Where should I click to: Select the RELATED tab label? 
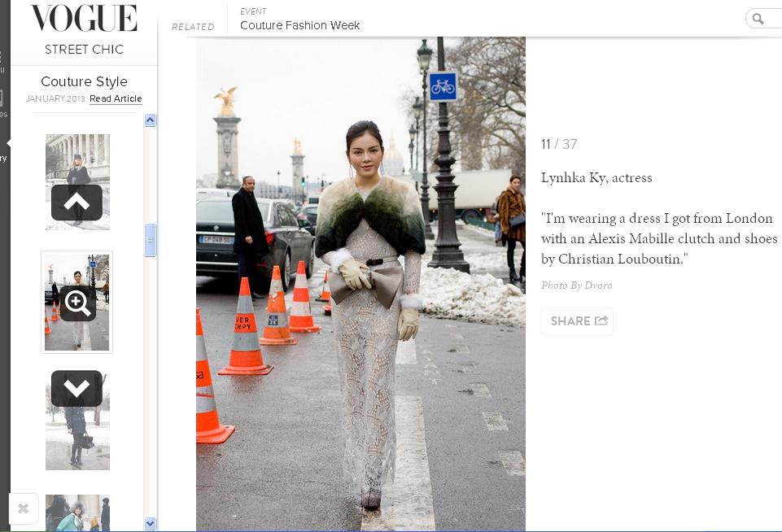point(193,26)
